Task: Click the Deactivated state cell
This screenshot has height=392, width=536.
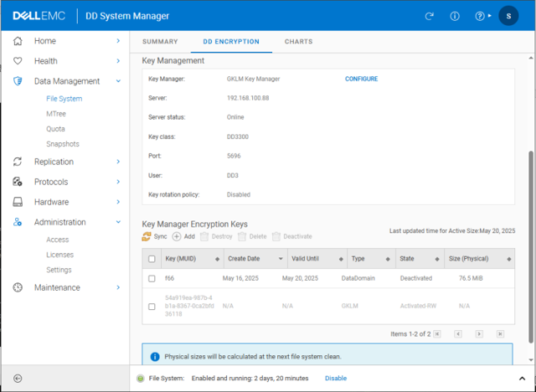Action: (416, 278)
